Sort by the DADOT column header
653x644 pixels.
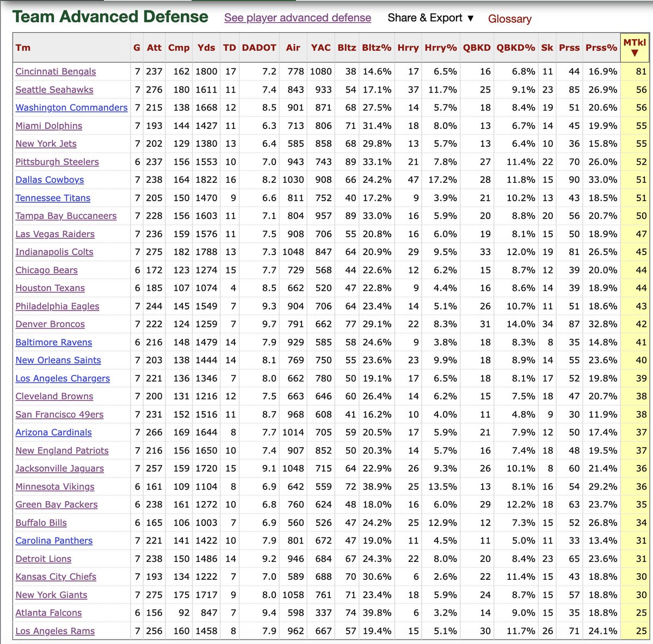click(x=259, y=47)
